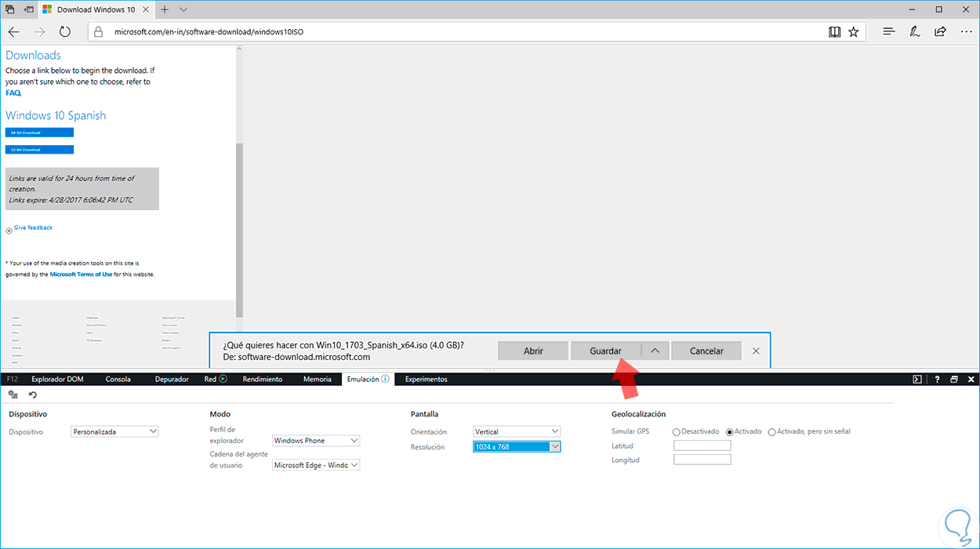Screen dimensions: 980x549
Task: Dismiss the download notification bar
Action: (x=756, y=351)
